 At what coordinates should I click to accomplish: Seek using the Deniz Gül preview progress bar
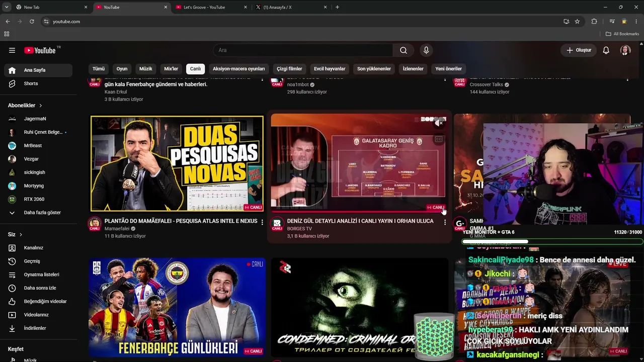click(359, 211)
